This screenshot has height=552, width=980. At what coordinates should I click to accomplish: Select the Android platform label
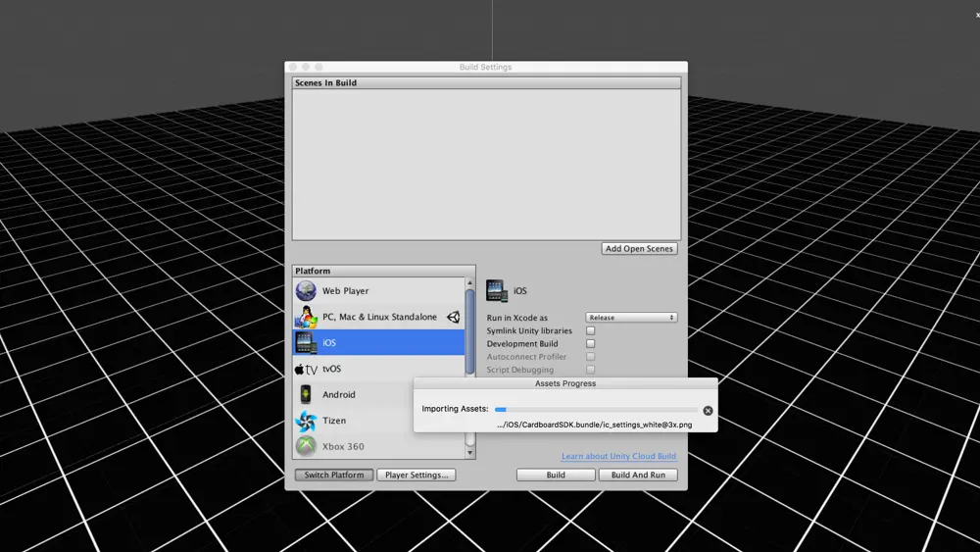[339, 394]
